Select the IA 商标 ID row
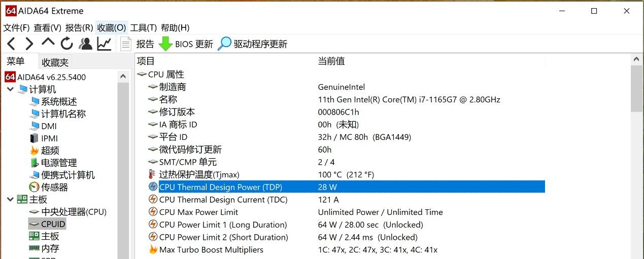 pyautogui.click(x=340, y=125)
